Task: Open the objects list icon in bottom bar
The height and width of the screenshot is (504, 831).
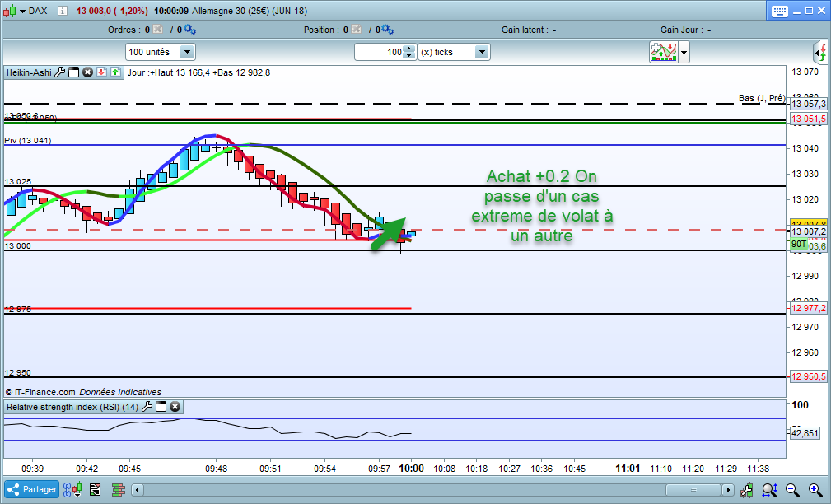Action: (96, 490)
